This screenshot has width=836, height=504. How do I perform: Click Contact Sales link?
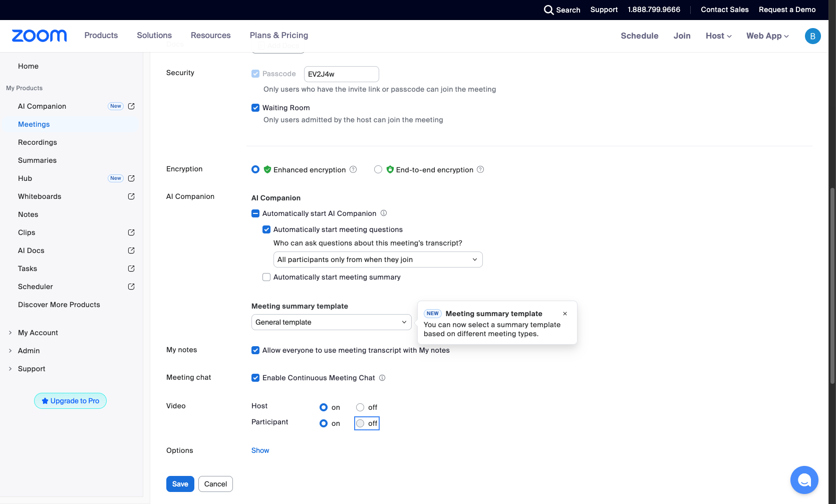point(724,10)
